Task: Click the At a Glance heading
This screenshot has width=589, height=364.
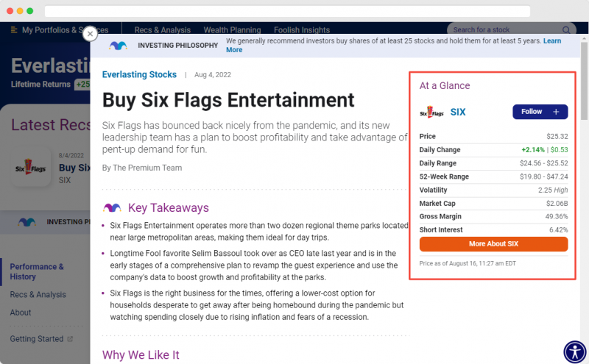Action: (x=445, y=85)
